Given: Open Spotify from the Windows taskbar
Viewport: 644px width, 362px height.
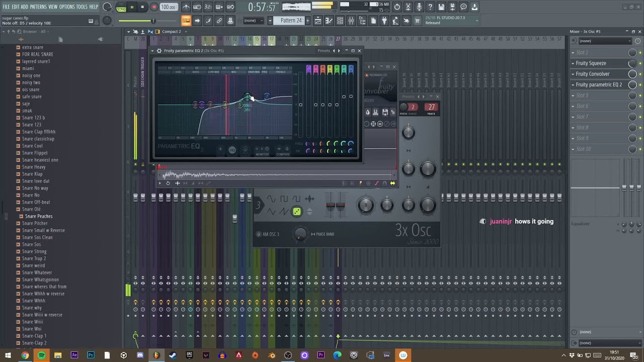Looking at the screenshot, I should (x=41, y=355).
